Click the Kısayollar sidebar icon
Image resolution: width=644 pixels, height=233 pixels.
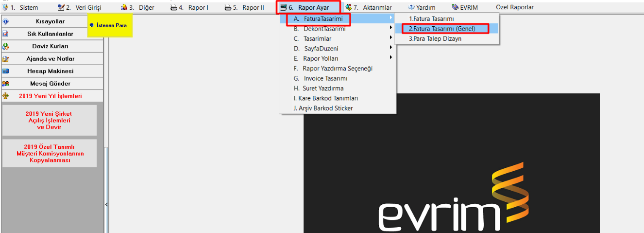(6, 21)
